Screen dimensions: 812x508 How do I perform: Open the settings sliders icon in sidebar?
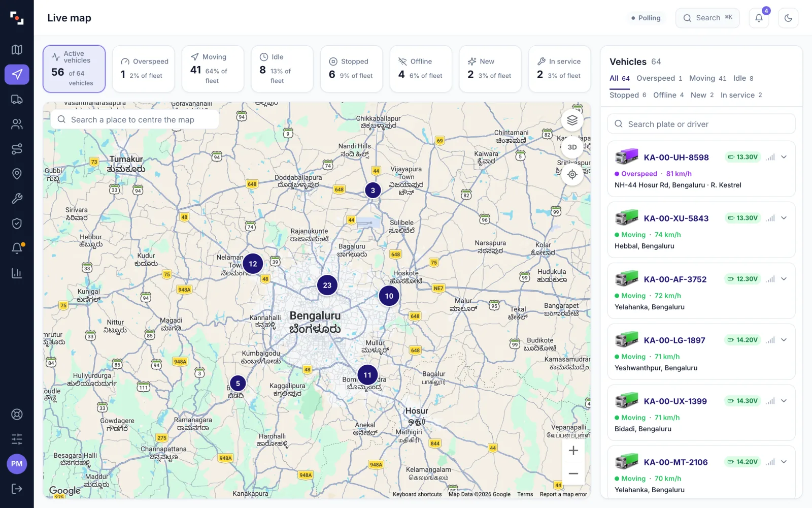[x=17, y=439]
